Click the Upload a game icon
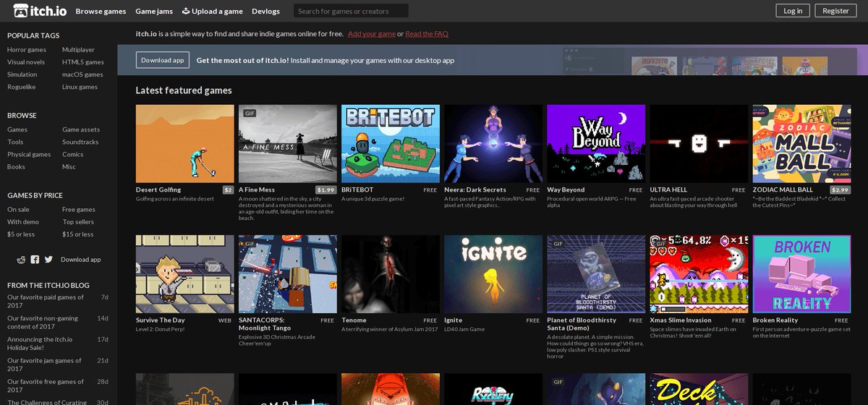Image resolution: width=868 pixels, height=405 pixels. [185, 11]
